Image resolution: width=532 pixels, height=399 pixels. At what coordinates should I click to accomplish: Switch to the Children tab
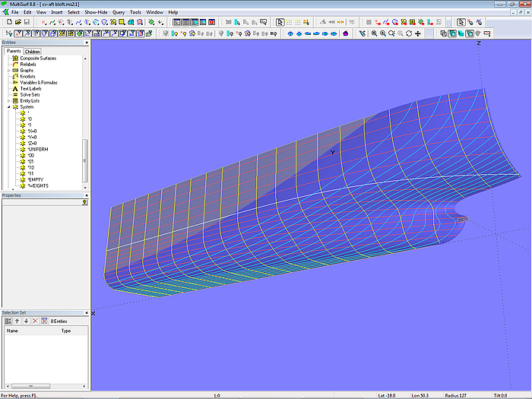click(x=32, y=52)
